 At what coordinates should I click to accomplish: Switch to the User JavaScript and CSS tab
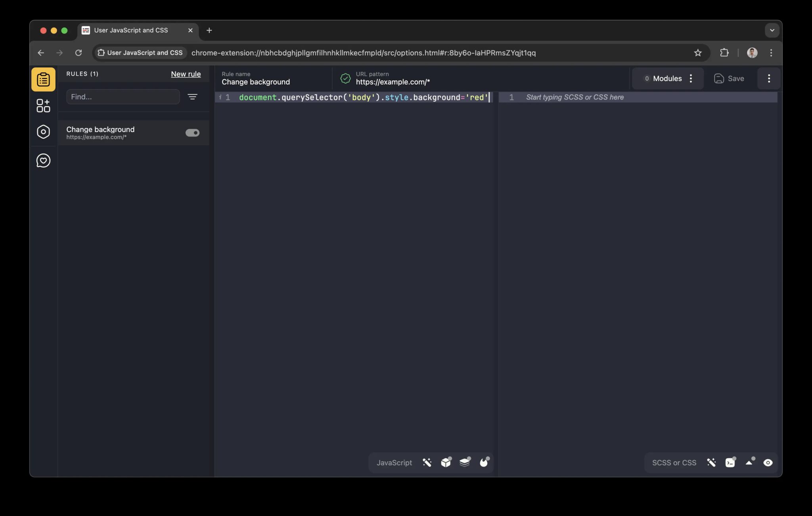point(131,30)
